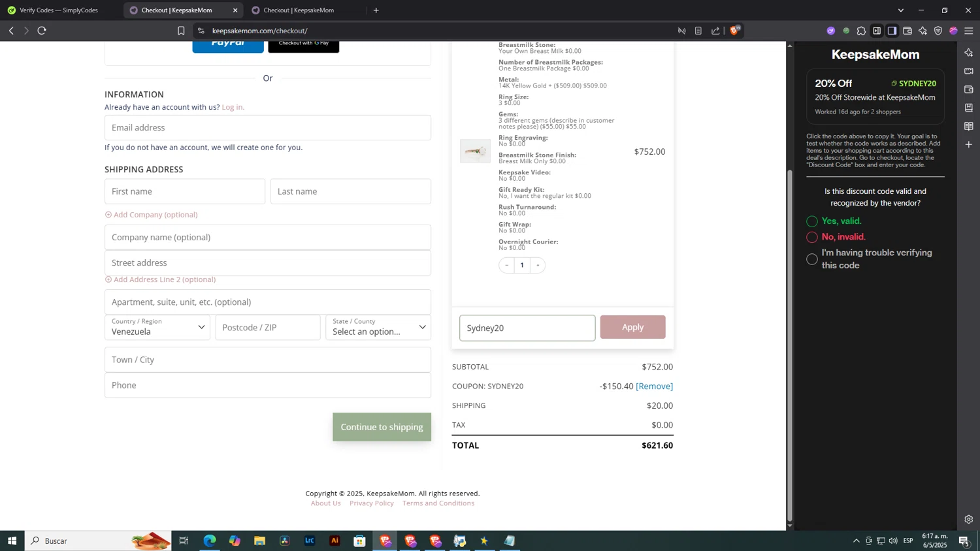Select 'I'm having trouble verifying' radio option
Screen dimensions: 980x551
[x=812, y=259]
